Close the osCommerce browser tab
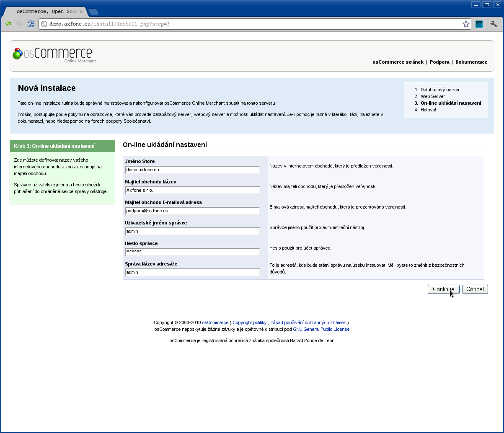This screenshot has width=504, height=433. click(x=81, y=12)
